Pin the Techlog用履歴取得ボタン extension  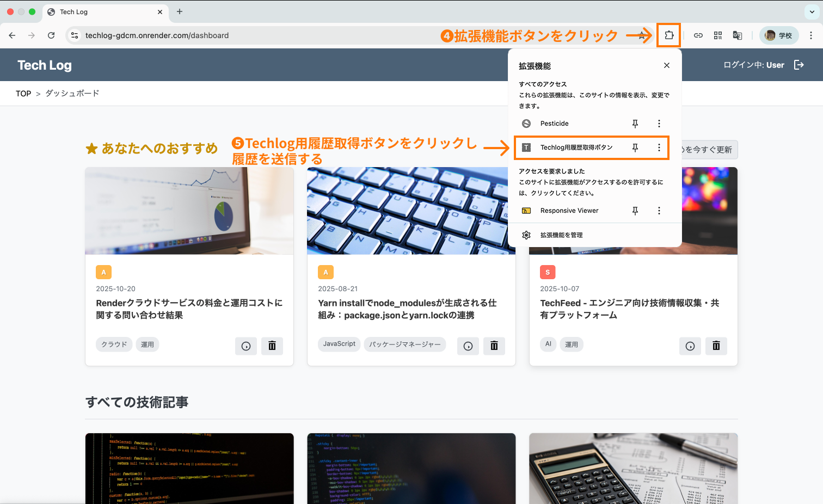pos(635,147)
